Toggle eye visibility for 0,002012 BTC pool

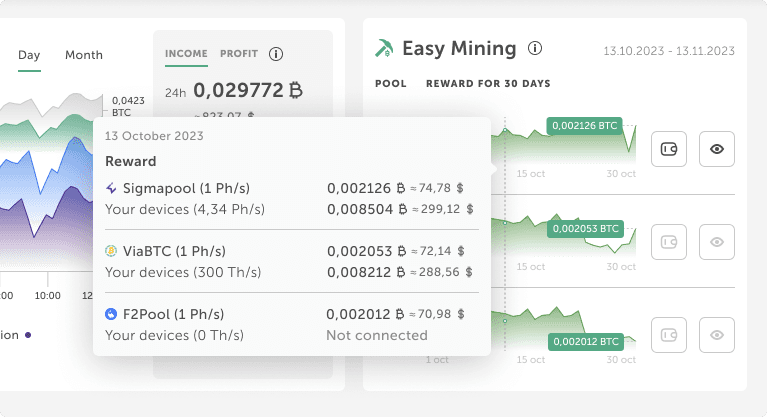[717, 335]
